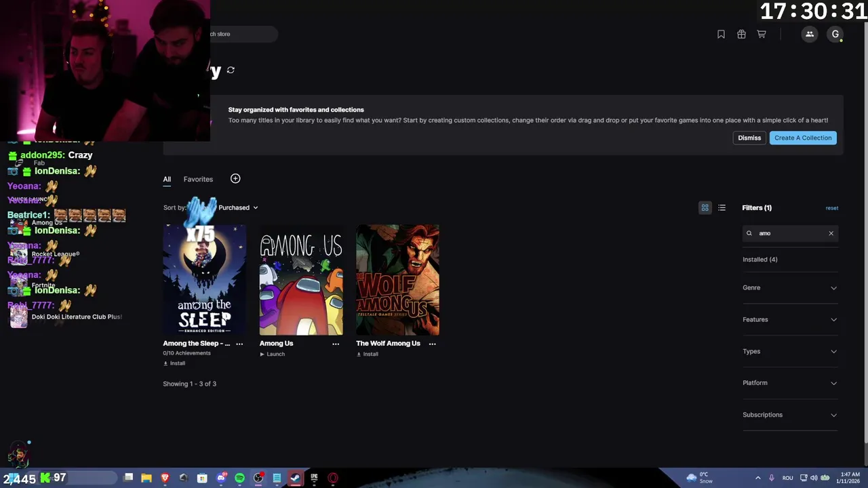This screenshot has width=868, height=488.
Task: Switch to the Favorites tab
Action: (198, 179)
